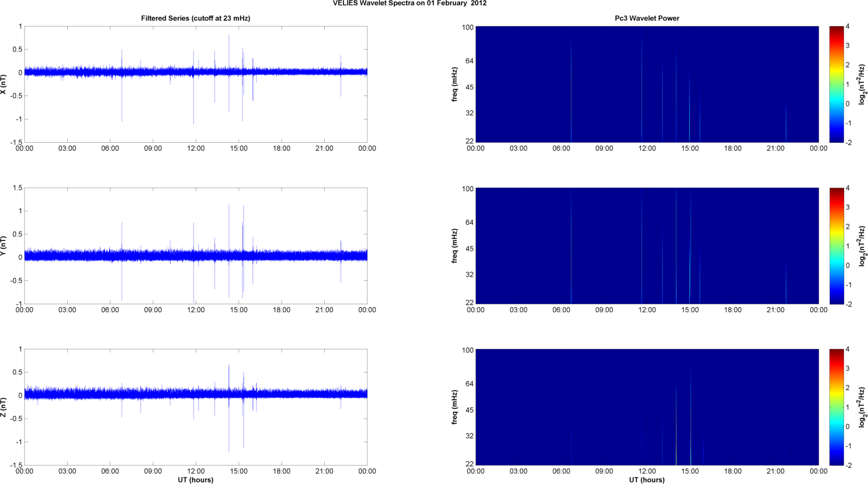Click the "log2(nT²/Hz)" label beside the X spectrogram colorbar
The height and width of the screenshot is (484, 868).
coord(862,84)
